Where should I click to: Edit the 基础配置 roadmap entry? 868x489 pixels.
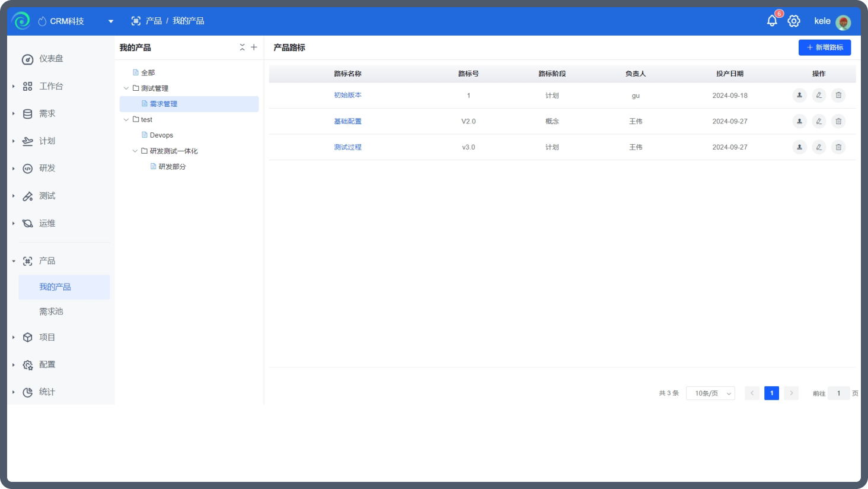[x=819, y=121]
